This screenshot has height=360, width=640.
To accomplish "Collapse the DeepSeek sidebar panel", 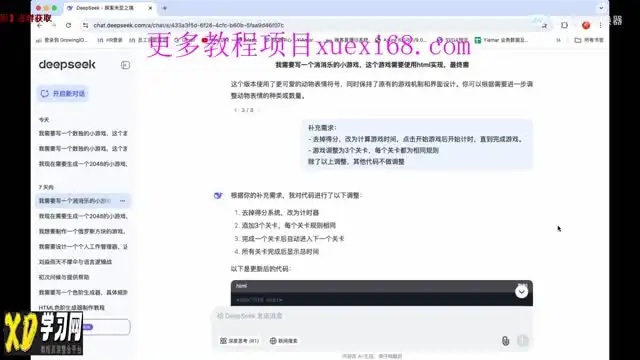I will click(x=125, y=65).
